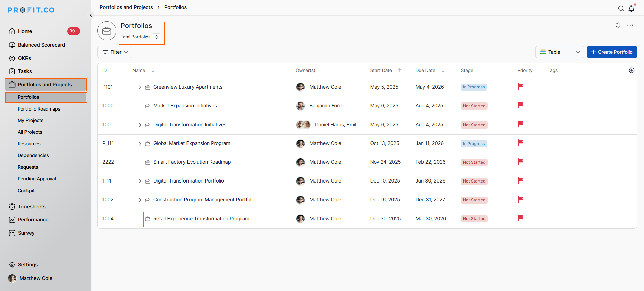Image resolution: width=644 pixels, height=291 pixels.
Task: Open the three-dot more options menu
Action: point(630,25)
